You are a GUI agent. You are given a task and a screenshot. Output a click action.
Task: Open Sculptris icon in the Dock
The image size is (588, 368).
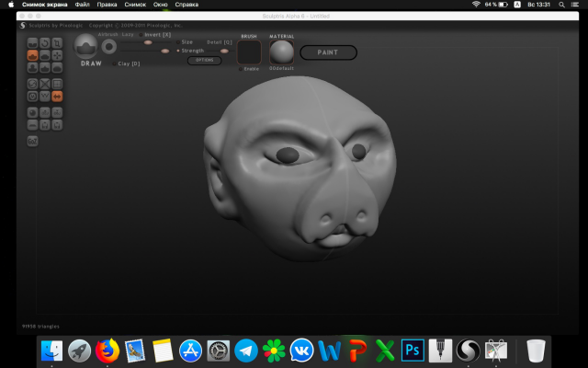468,351
